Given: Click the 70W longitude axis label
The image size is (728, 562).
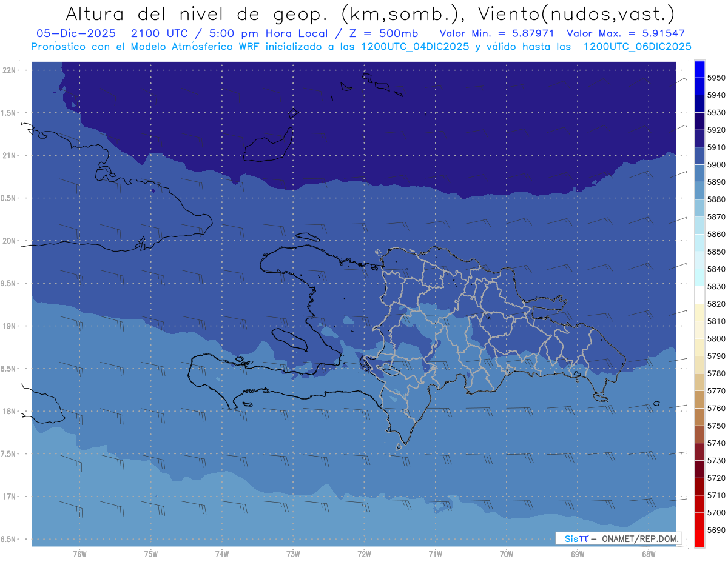Looking at the screenshot, I should pos(506,554).
